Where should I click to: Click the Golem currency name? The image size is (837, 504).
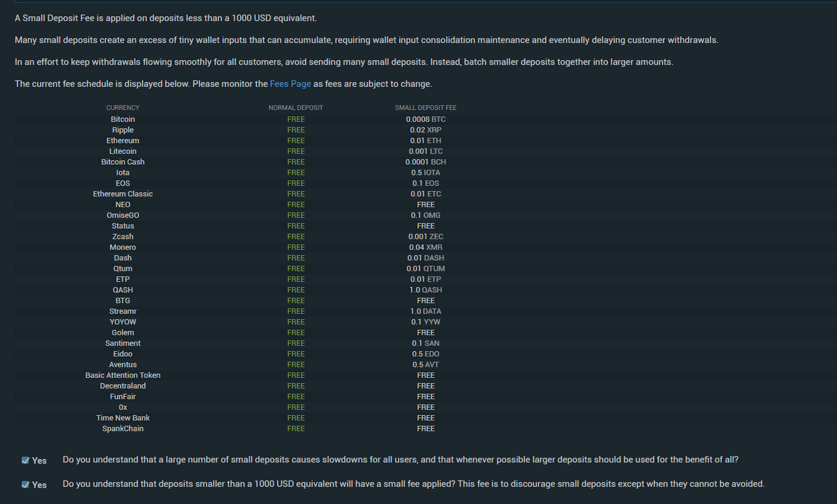pyautogui.click(x=123, y=333)
